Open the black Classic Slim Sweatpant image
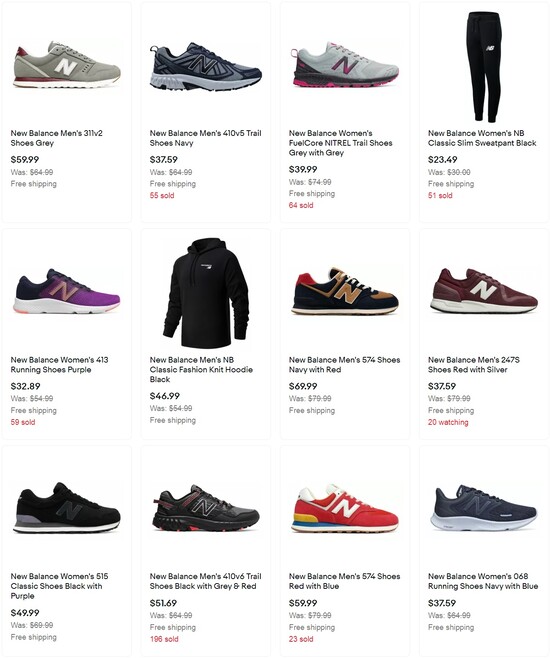This screenshot has height=658, width=550. coord(483,67)
